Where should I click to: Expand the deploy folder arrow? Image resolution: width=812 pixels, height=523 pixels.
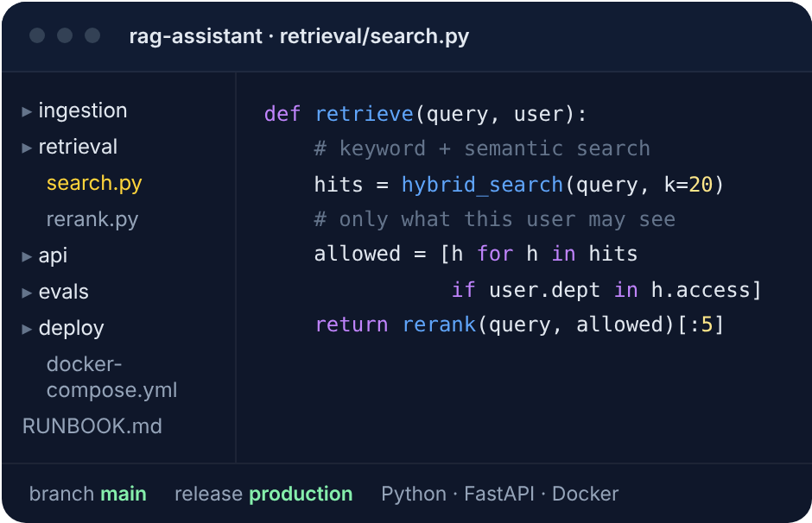point(27,329)
